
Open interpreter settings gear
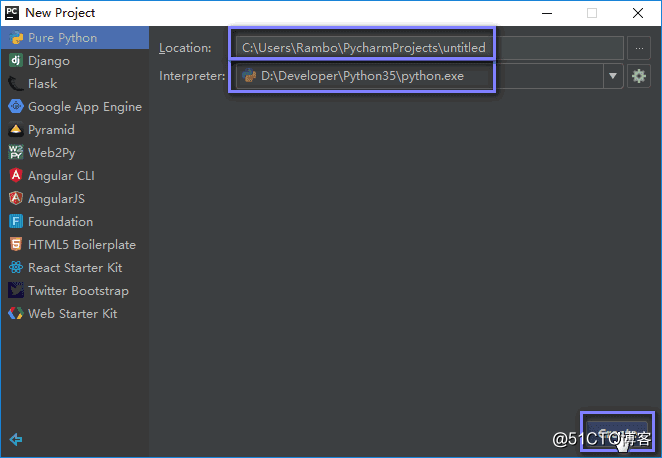pos(639,76)
